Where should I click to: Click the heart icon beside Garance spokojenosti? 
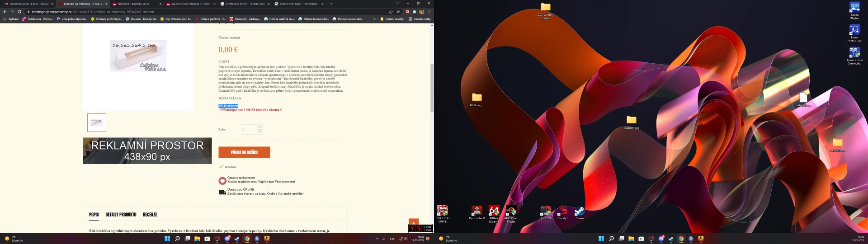[222, 181]
